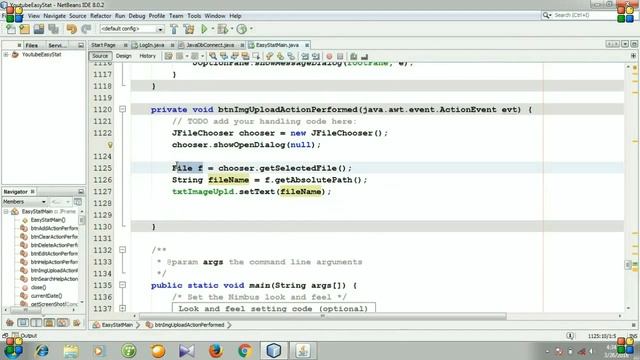Screen dimensions: 640x360
Task: Switch to the History view button
Action: (147, 56)
